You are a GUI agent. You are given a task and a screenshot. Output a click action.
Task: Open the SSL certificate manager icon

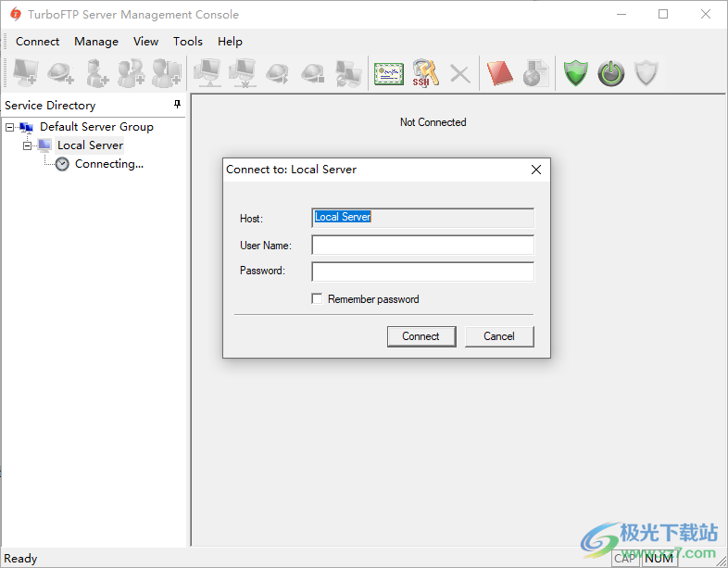coord(389,73)
